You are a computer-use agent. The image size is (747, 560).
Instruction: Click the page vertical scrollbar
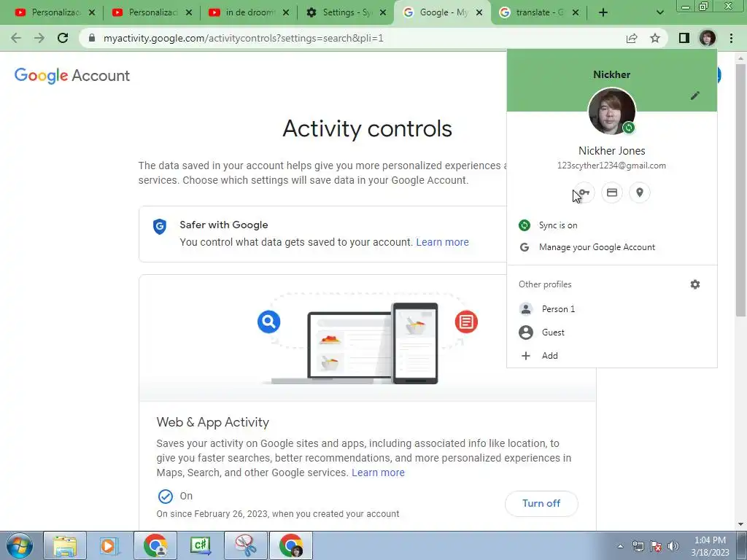(740, 190)
